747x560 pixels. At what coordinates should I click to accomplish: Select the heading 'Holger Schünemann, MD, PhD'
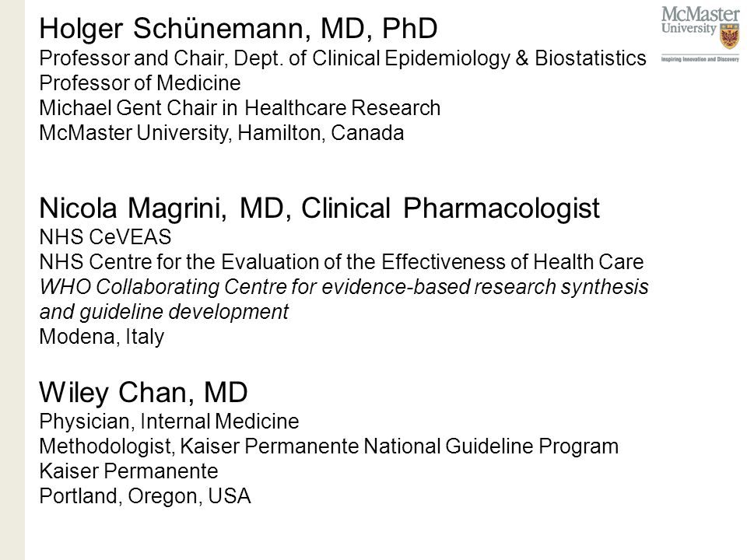pyautogui.click(x=238, y=29)
